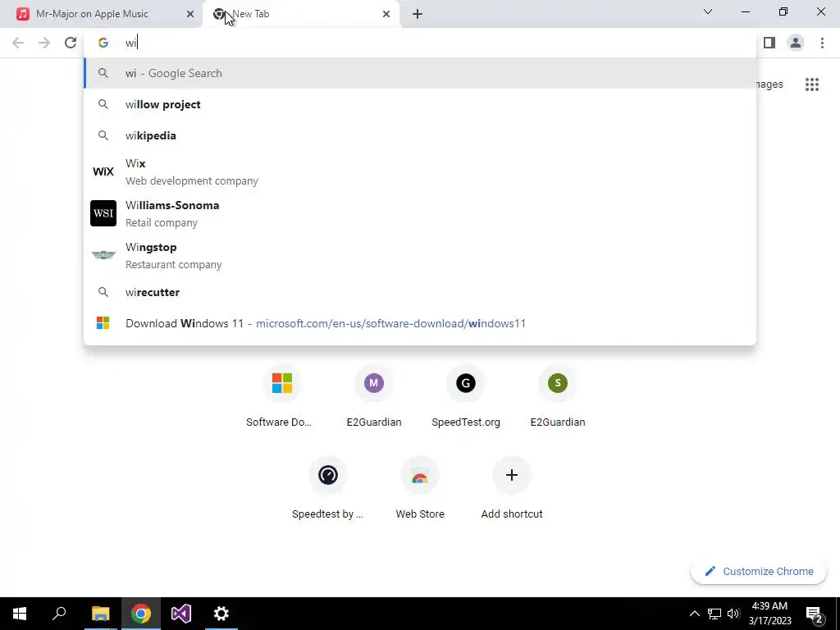840x630 pixels.
Task: Open volume speaker tray icon
Action: tap(733, 614)
